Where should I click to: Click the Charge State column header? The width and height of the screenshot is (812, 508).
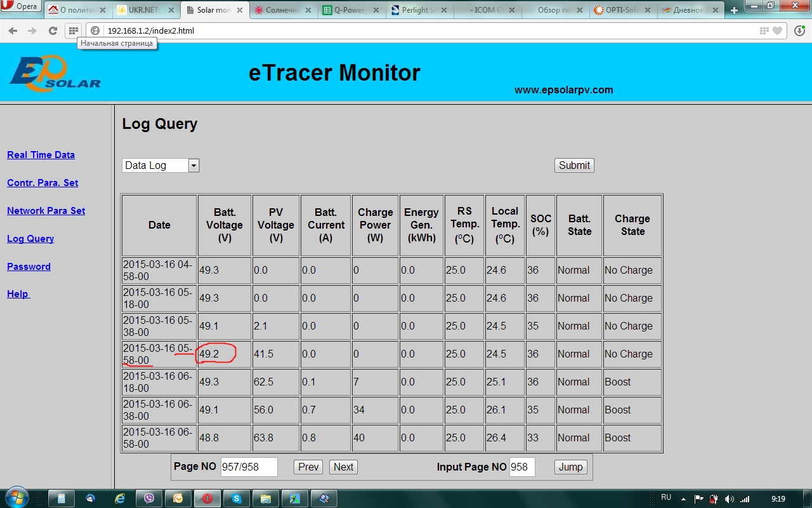click(x=632, y=225)
